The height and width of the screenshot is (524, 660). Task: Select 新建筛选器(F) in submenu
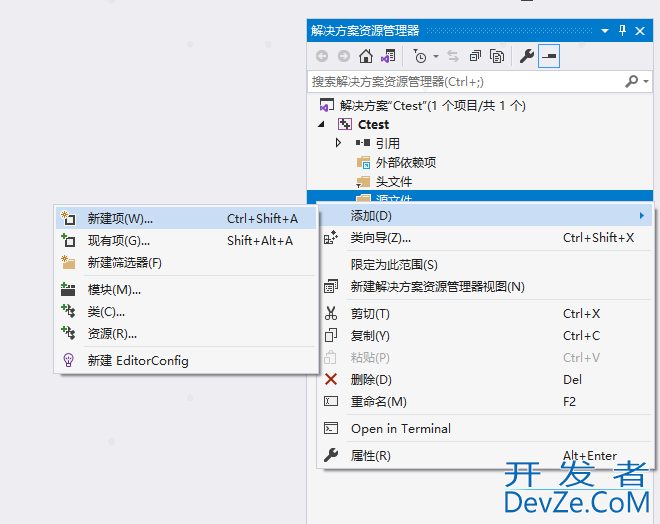click(x=186, y=263)
